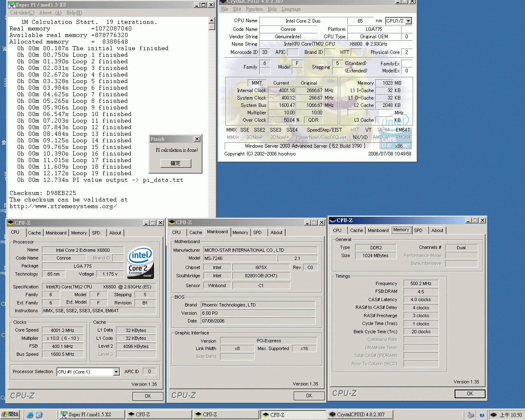
Task: Open the About menu in Super PI
Action: point(50,13)
